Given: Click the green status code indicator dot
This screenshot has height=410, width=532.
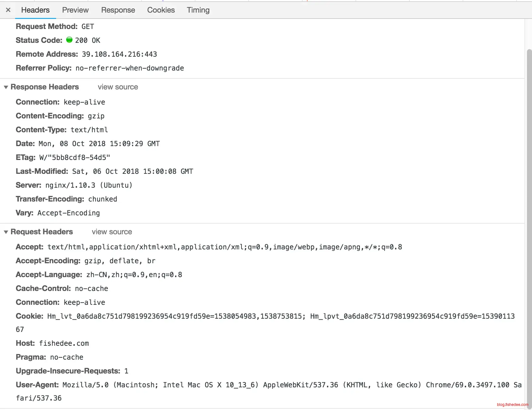Looking at the screenshot, I should click(69, 40).
